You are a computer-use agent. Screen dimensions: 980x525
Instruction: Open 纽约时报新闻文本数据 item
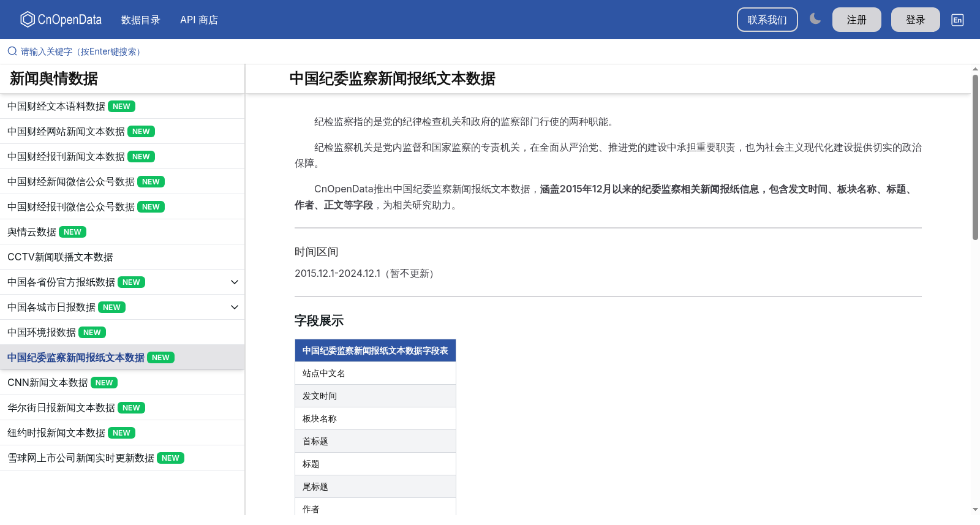pos(122,432)
